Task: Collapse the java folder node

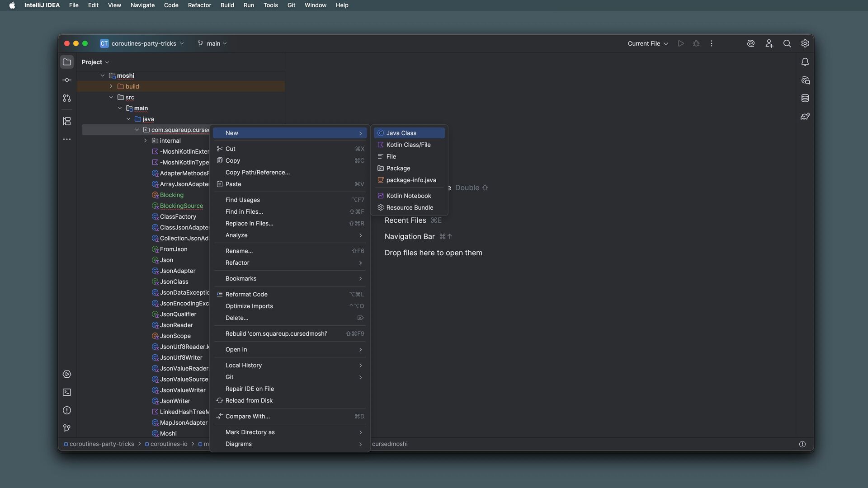Action: coord(128,119)
